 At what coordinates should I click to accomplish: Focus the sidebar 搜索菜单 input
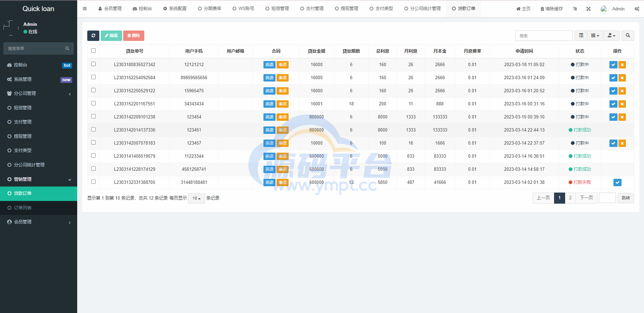pos(34,48)
